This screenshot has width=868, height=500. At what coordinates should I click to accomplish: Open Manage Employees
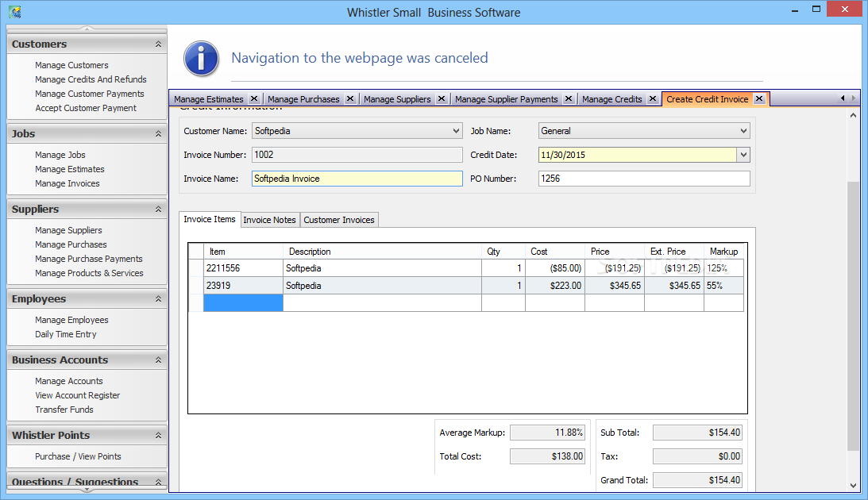(71, 321)
